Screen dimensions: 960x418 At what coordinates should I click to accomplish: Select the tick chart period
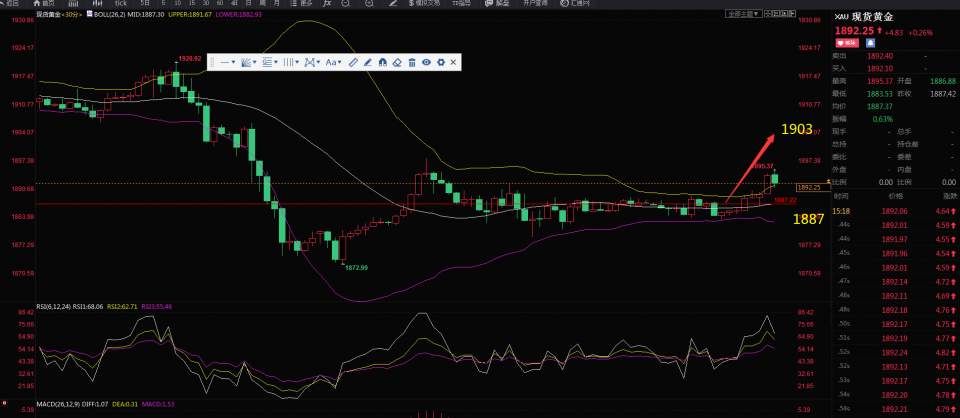coord(121,3)
